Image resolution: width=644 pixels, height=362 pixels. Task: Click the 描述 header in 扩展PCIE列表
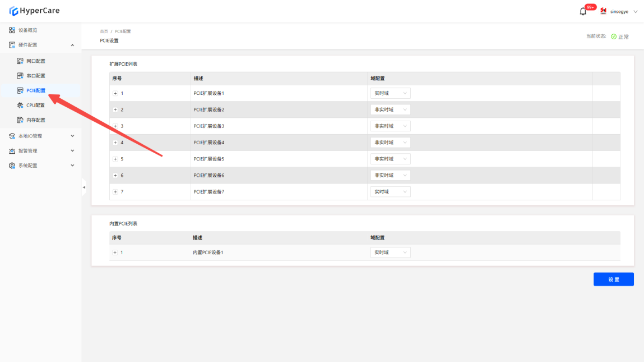click(198, 79)
